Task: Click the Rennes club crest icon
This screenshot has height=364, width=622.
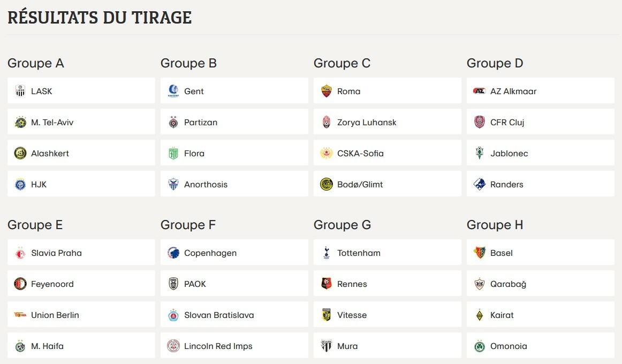Action: tap(327, 284)
